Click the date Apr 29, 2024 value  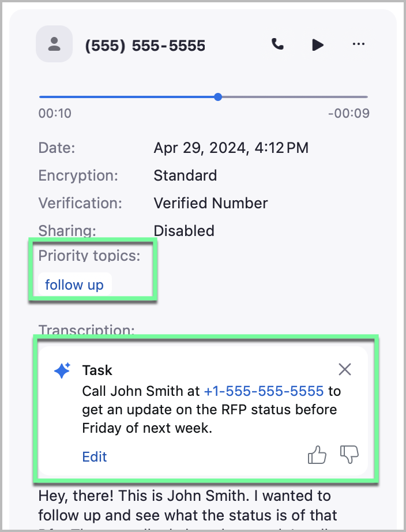pos(231,148)
